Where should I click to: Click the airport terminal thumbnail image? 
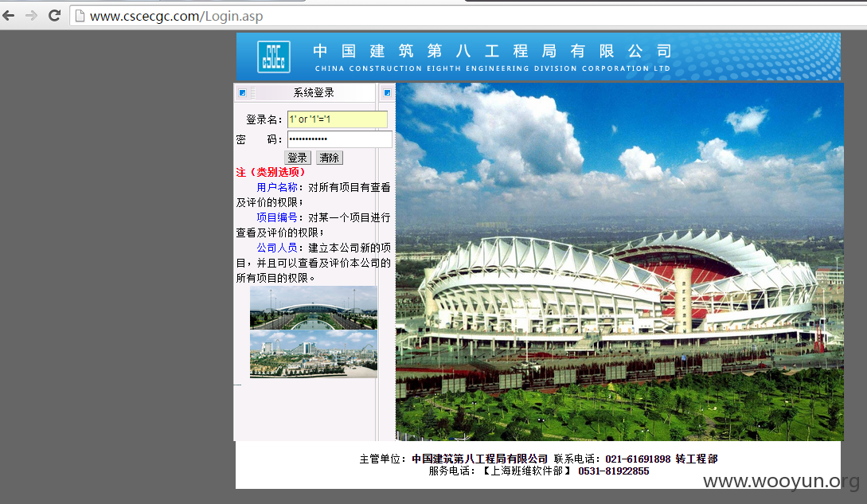point(314,307)
